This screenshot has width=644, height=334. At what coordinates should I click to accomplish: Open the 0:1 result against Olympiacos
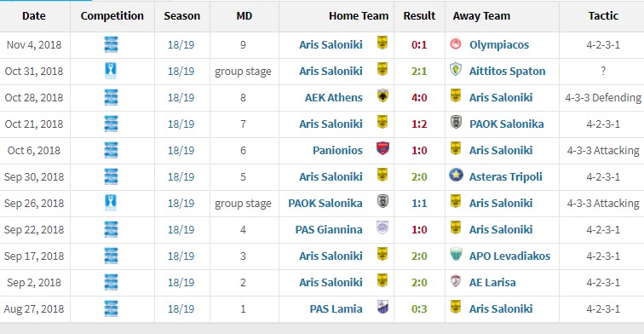click(419, 45)
